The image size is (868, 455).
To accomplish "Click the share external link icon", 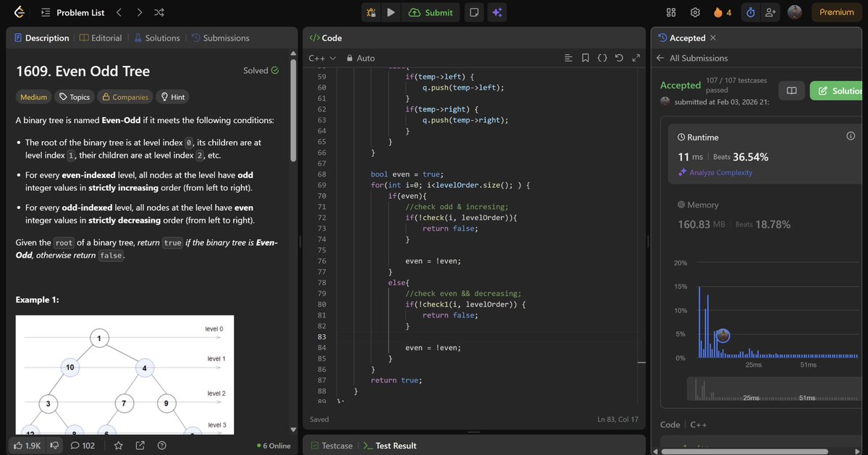I will coord(140,446).
